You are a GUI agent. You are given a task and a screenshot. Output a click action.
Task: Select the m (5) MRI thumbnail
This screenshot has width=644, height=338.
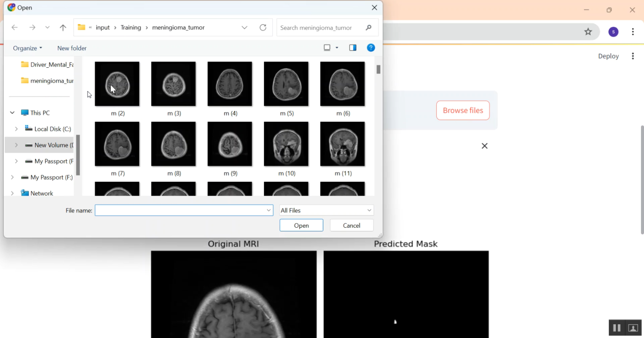(x=286, y=84)
